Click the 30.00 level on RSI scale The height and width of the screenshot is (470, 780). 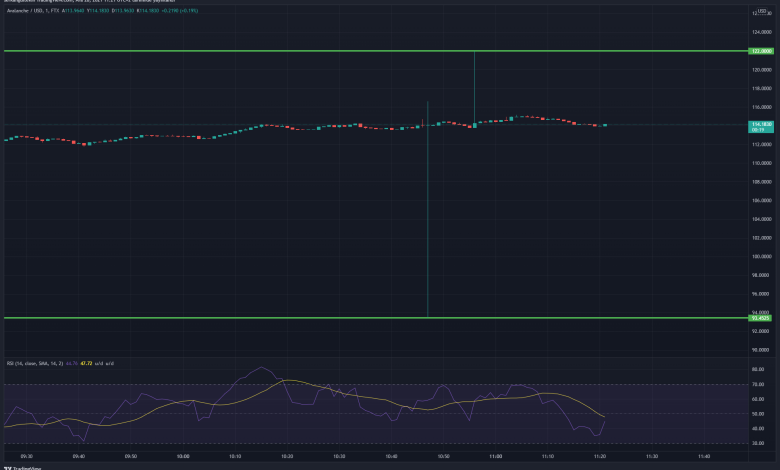click(761, 443)
